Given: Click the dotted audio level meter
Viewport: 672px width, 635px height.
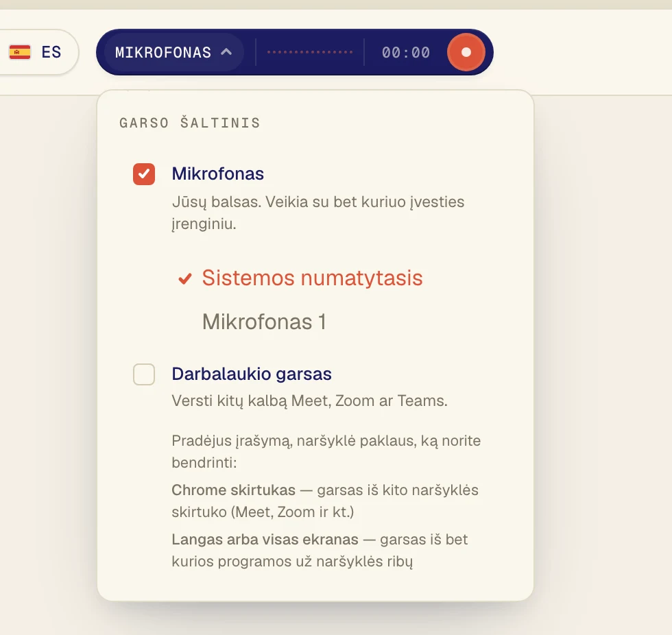Looking at the screenshot, I should pyautogui.click(x=310, y=52).
